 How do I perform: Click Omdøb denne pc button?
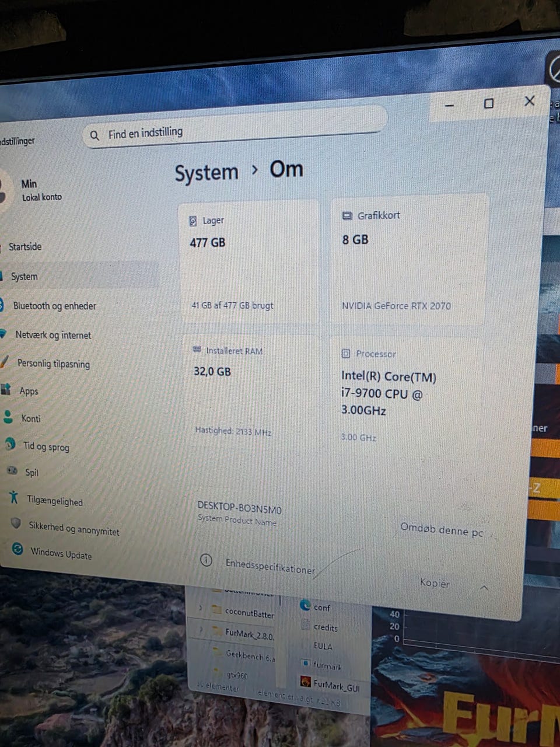tap(442, 530)
